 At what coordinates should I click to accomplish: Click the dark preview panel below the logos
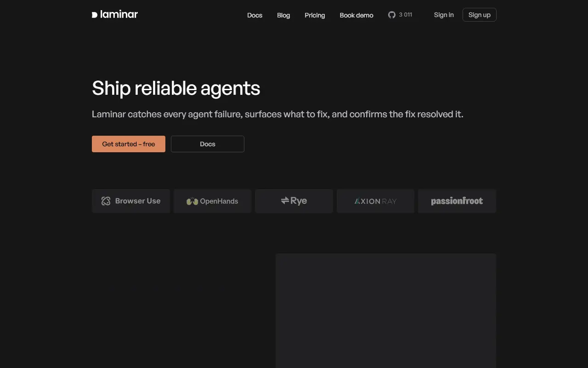pos(386,310)
